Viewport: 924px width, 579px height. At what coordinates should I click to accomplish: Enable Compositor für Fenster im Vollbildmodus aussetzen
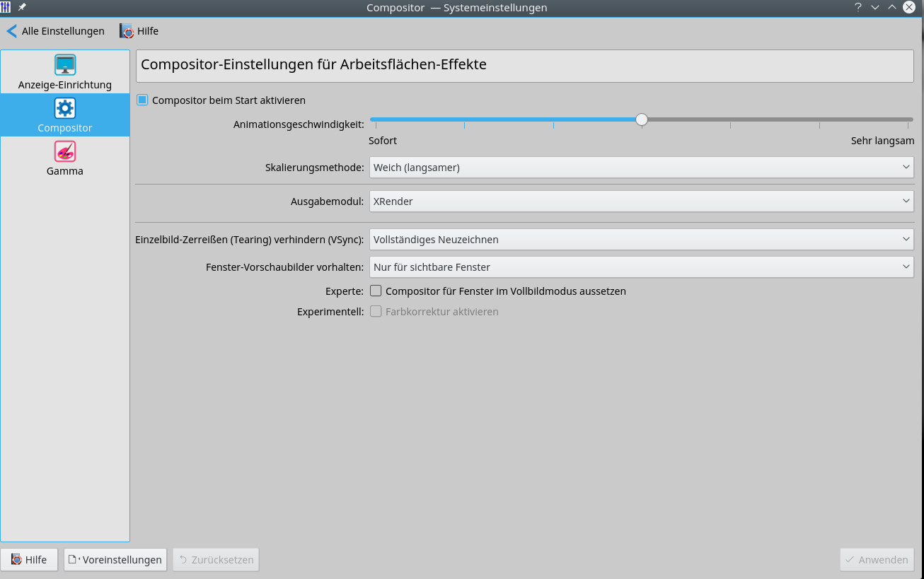pos(376,291)
